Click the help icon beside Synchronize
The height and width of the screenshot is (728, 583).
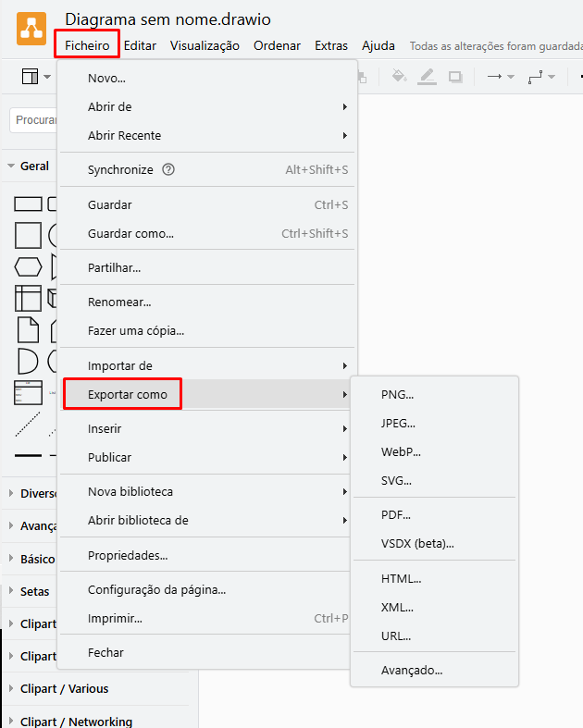(x=168, y=170)
